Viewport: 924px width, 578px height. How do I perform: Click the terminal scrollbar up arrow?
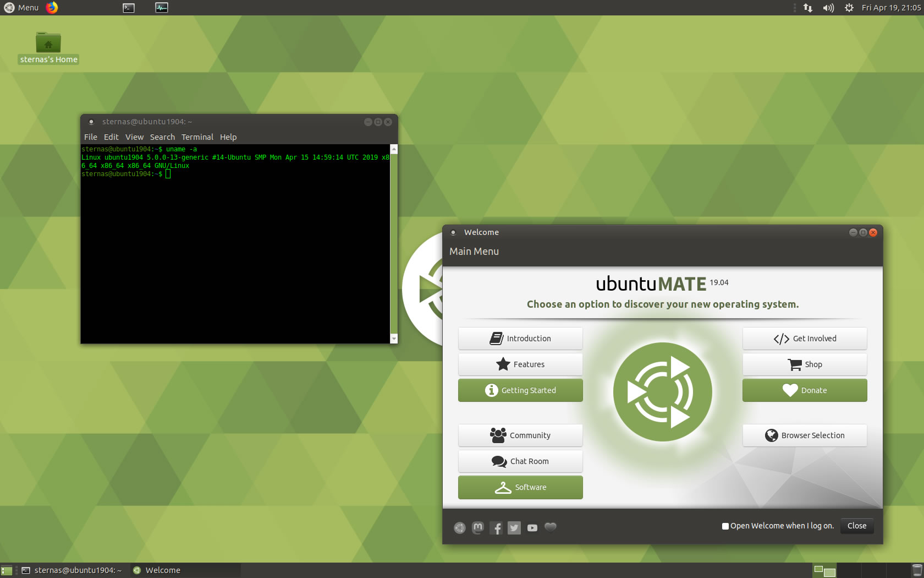394,149
